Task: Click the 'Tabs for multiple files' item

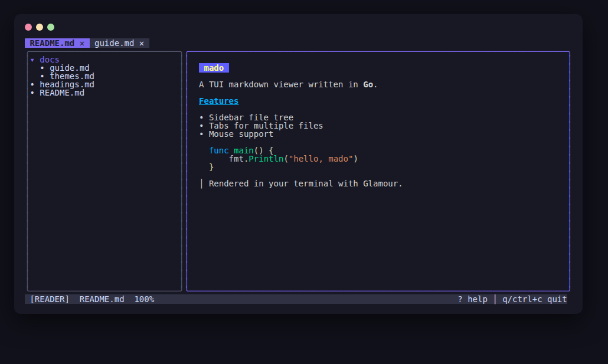Action: (x=261, y=126)
